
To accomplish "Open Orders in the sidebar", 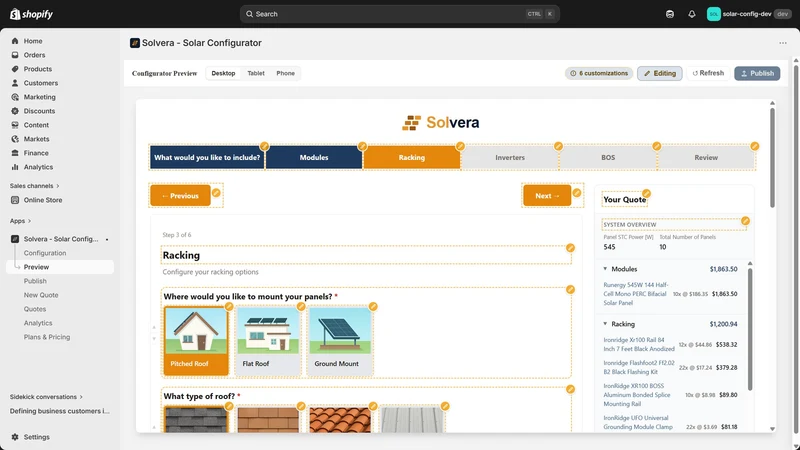I will pos(34,55).
